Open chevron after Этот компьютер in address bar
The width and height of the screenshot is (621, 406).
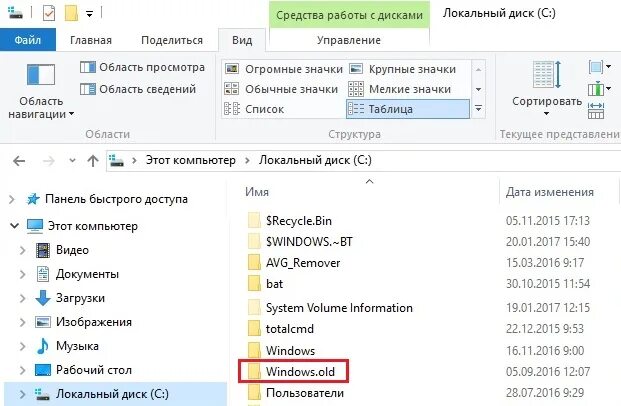tap(247, 160)
